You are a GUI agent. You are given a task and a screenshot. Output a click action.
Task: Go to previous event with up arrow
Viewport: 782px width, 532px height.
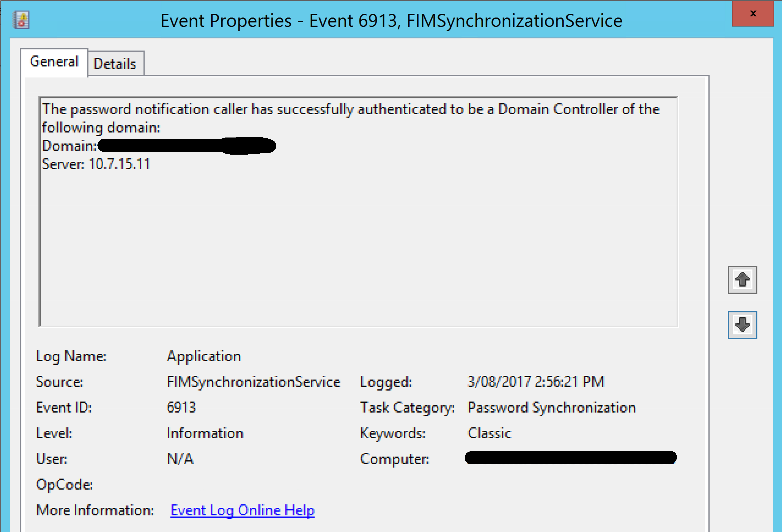click(x=742, y=280)
